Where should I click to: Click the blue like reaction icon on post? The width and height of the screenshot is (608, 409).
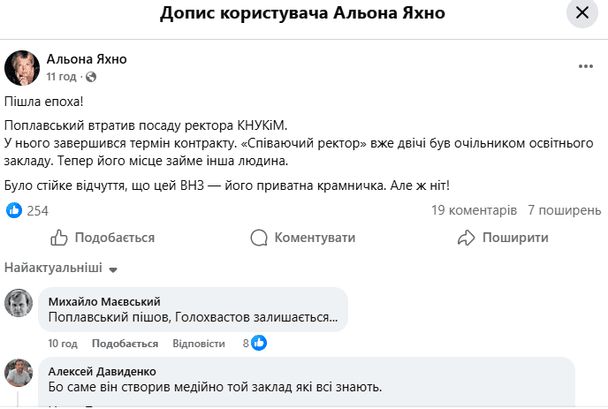click(x=14, y=210)
